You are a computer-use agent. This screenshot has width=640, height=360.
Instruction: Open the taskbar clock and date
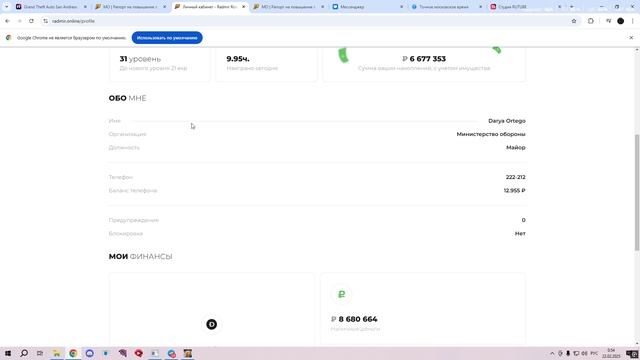[x=611, y=353]
